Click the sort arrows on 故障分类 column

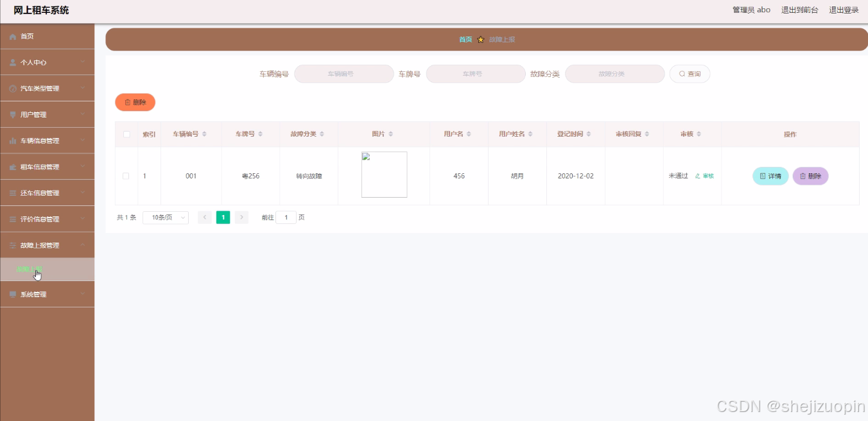322,134
